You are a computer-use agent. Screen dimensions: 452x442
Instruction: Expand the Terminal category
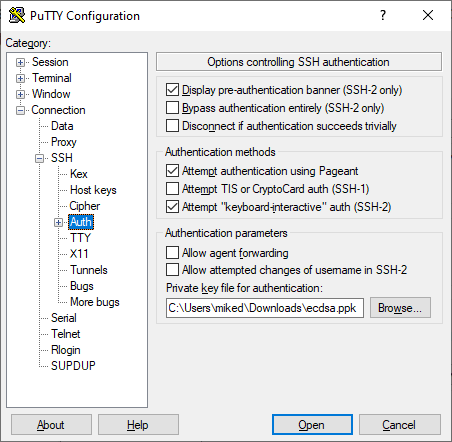tap(20, 78)
